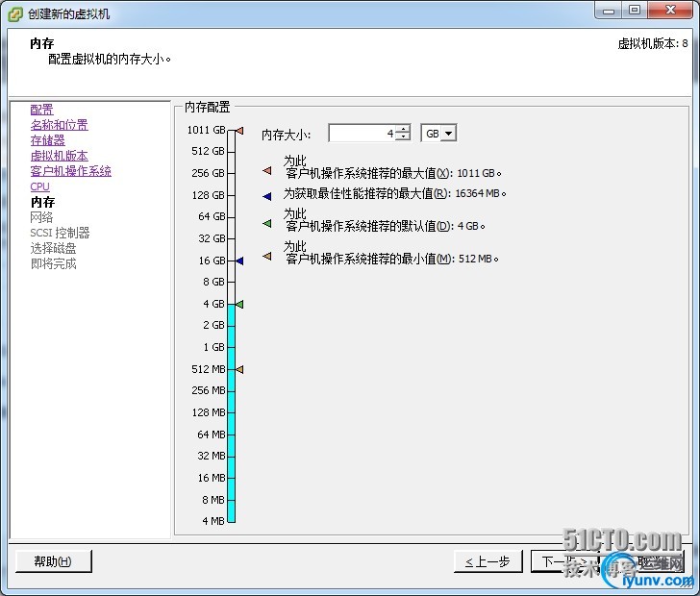Viewport: 700px width, 596px height.
Task: Minimize the 创建新的虚拟机 window
Action: click(609, 11)
